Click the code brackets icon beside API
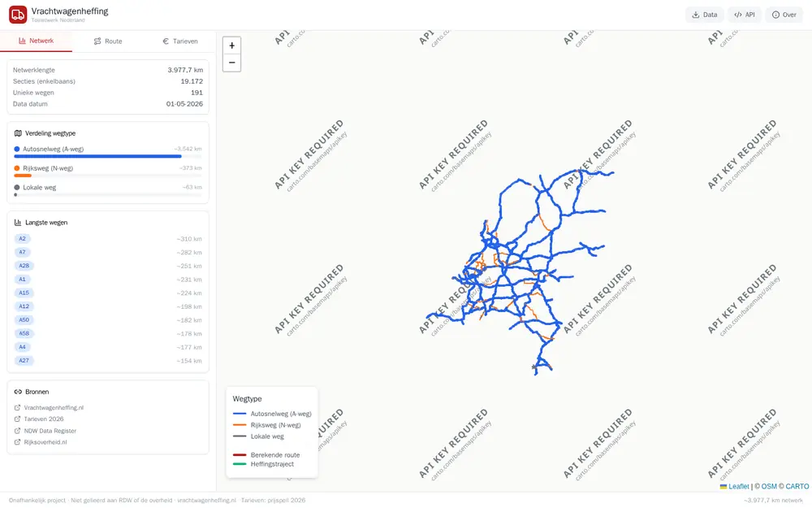Image resolution: width=812 pixels, height=508 pixels. (x=738, y=15)
